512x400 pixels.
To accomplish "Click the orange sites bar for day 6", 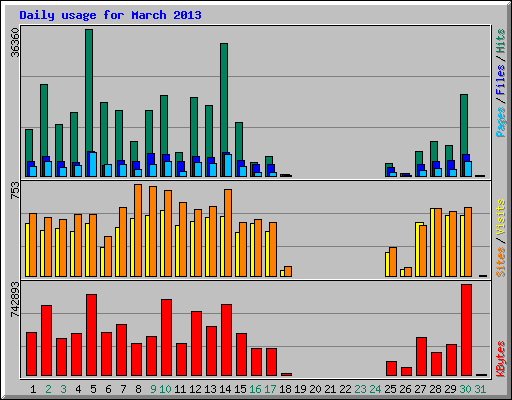I will (108, 256).
